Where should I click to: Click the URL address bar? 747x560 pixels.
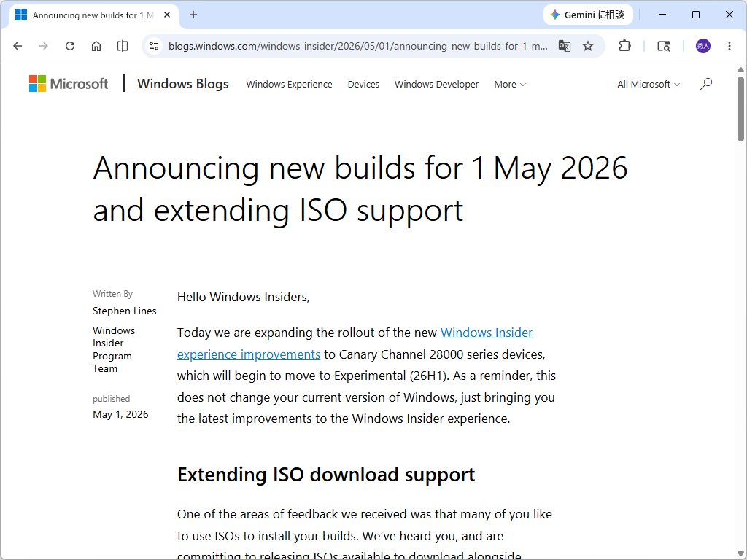click(x=357, y=46)
